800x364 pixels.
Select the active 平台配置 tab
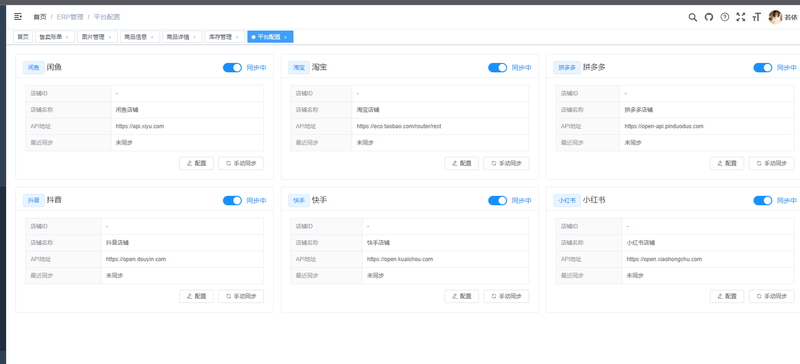click(269, 37)
